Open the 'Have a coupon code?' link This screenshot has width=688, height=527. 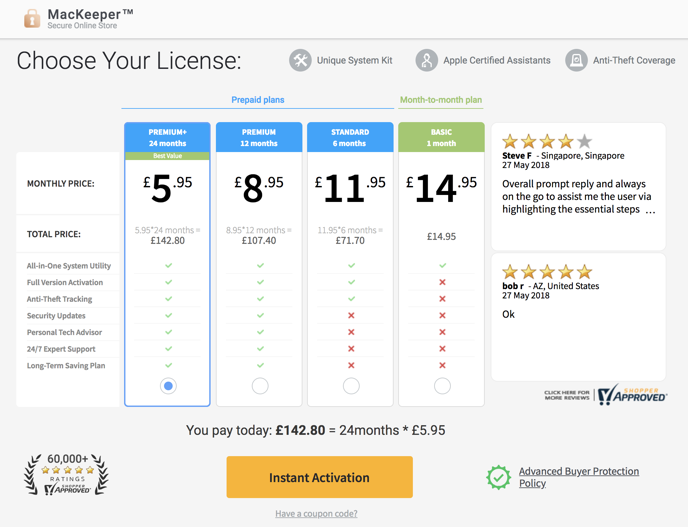point(316,513)
